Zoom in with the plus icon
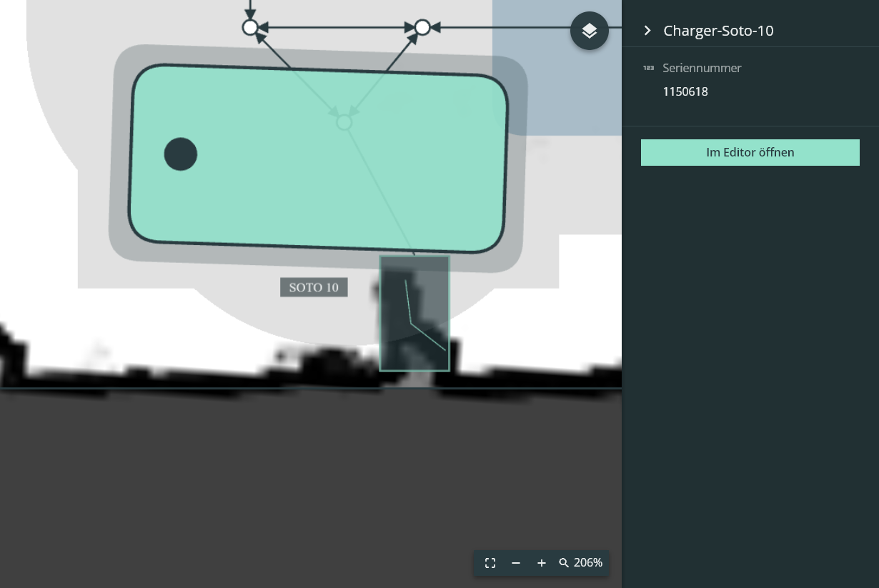This screenshot has height=588, width=879. pyautogui.click(x=542, y=563)
